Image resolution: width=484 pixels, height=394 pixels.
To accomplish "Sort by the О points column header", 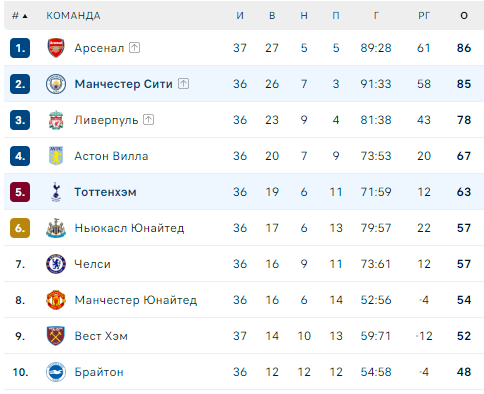I will point(464,16).
